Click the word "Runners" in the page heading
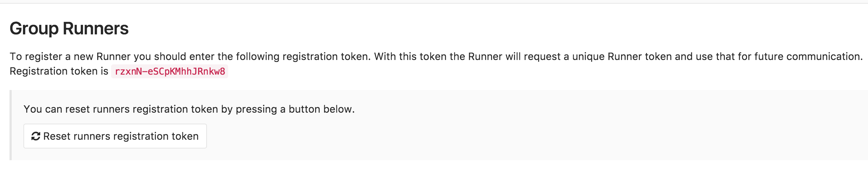The width and height of the screenshot is (868, 169). [x=95, y=29]
